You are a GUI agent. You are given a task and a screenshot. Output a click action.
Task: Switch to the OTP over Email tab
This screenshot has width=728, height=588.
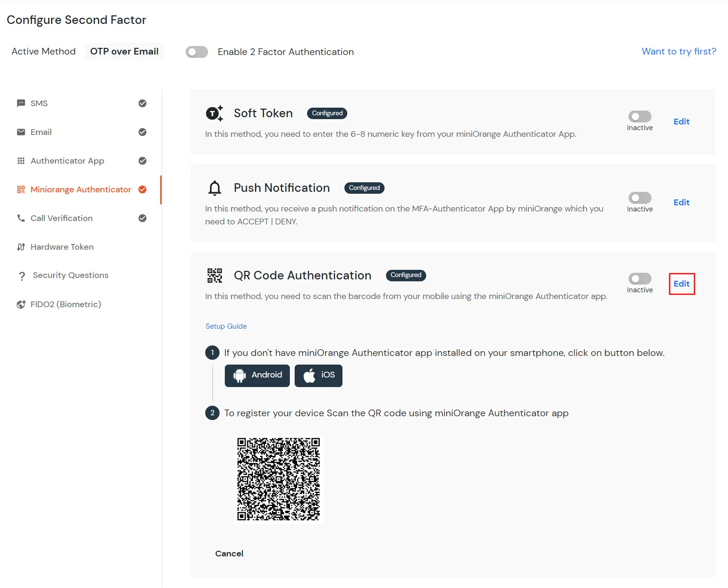[124, 51]
